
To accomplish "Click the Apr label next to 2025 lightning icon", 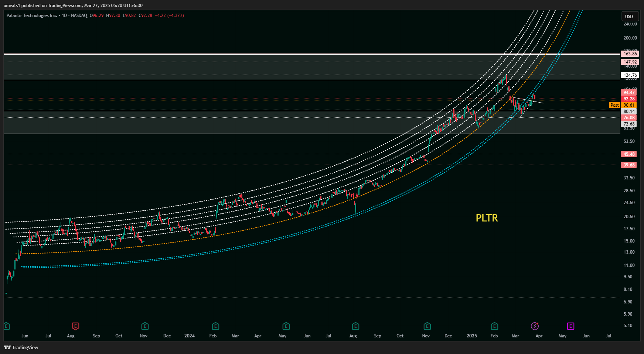I will click(x=539, y=336).
